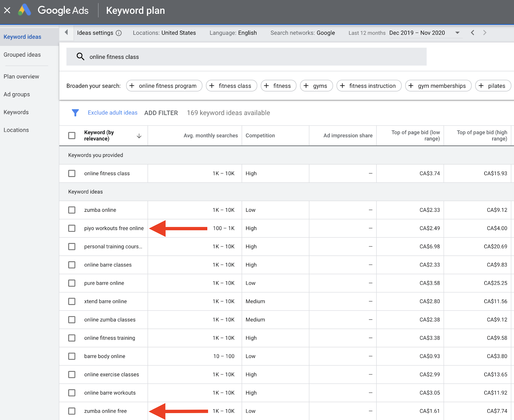The width and height of the screenshot is (514, 420).
Task: Open the date range dropdown arrow
Action: (457, 33)
